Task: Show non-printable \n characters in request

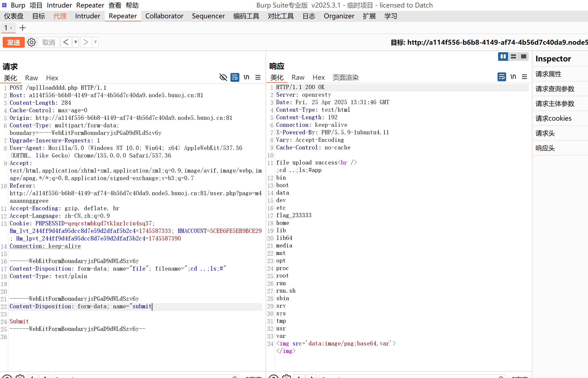Action: (246, 78)
